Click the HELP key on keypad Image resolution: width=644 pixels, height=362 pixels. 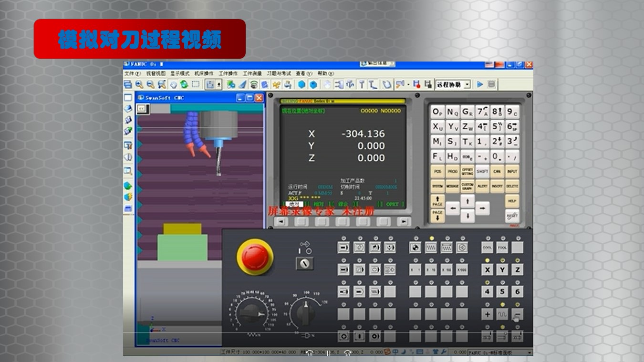pos(512,201)
